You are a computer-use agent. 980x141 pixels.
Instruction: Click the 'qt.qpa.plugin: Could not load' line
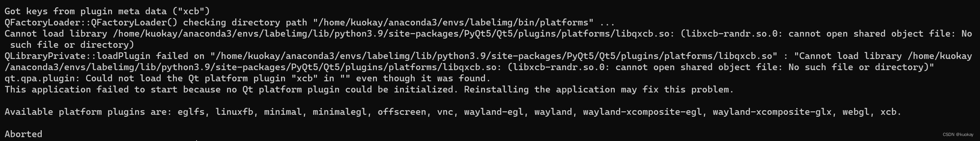click(248, 78)
